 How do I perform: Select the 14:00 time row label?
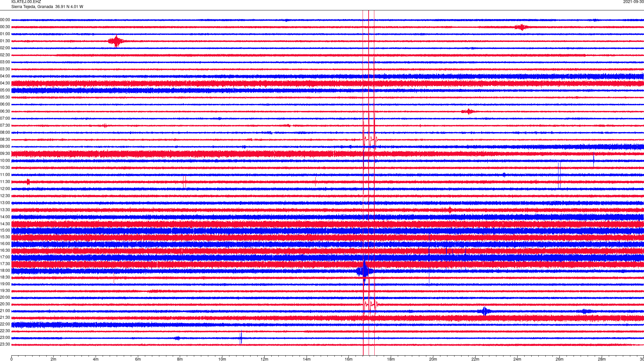(5, 217)
